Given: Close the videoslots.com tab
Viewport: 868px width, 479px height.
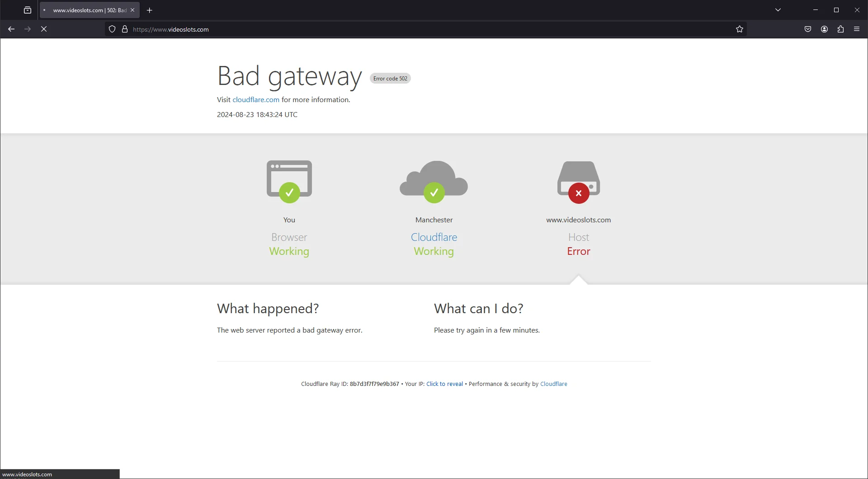Looking at the screenshot, I should pos(132,10).
